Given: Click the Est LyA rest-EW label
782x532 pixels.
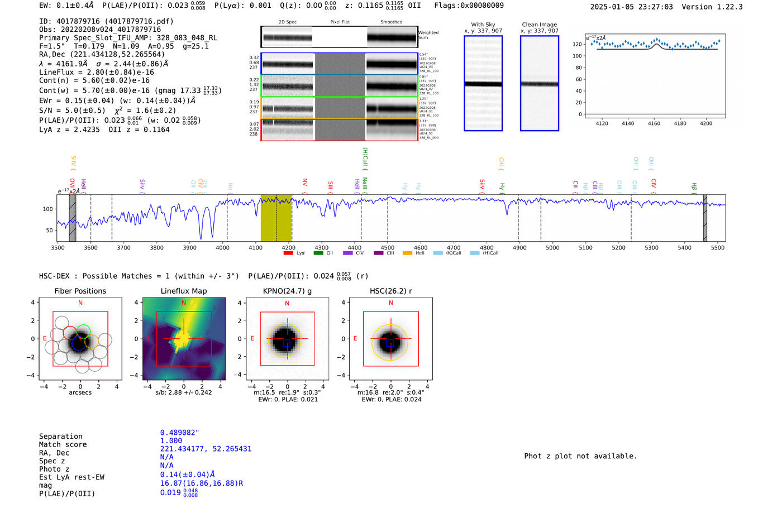Looking at the screenshot, I should [71, 477].
